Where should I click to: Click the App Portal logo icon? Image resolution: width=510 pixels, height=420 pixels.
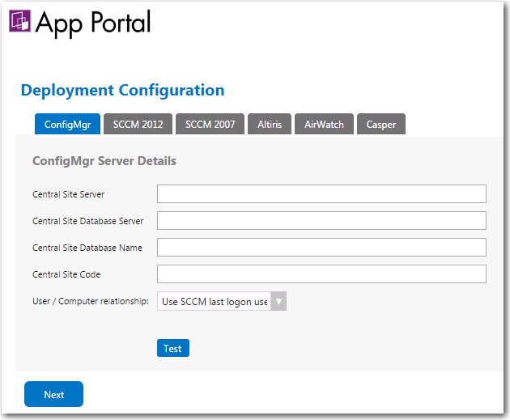click(x=20, y=21)
